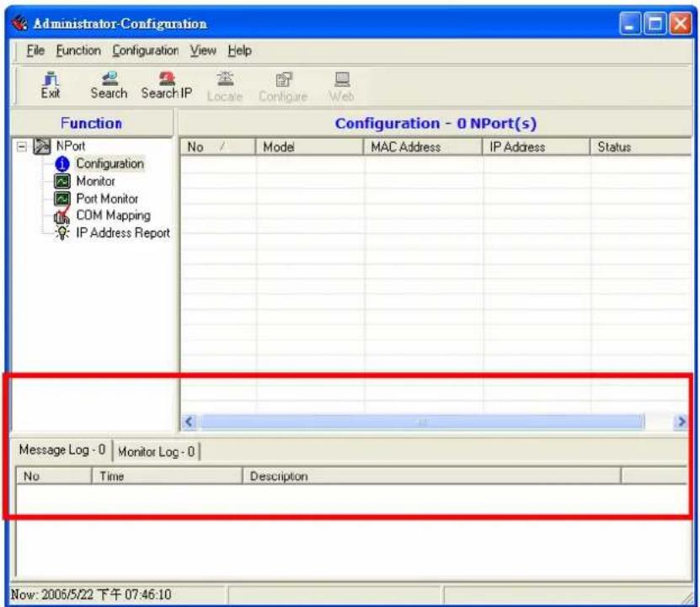Select the NPort root tree label
Image resolution: width=700 pixels, height=607 pixels.
coord(71,146)
